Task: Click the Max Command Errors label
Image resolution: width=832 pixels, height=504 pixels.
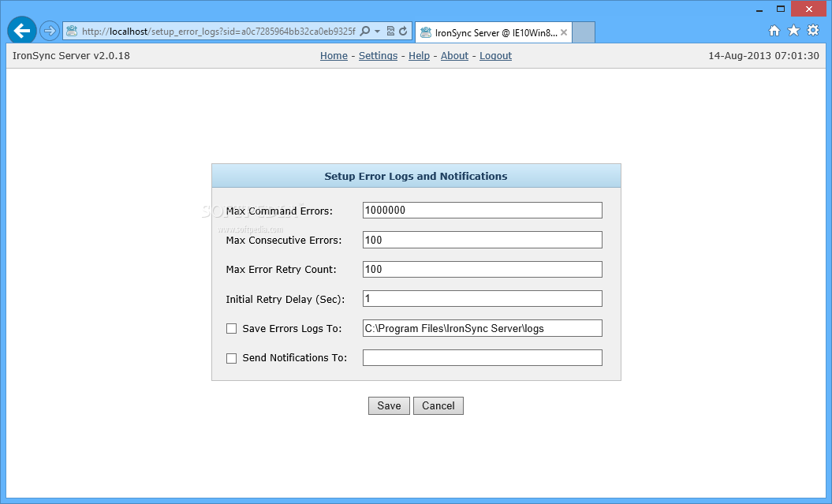Action: coord(279,211)
